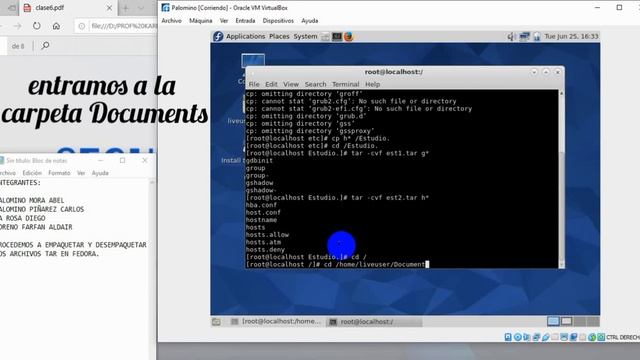This screenshot has height=360, width=640.
Task: Open the Places menu in Fedora panel
Action: [279, 36]
